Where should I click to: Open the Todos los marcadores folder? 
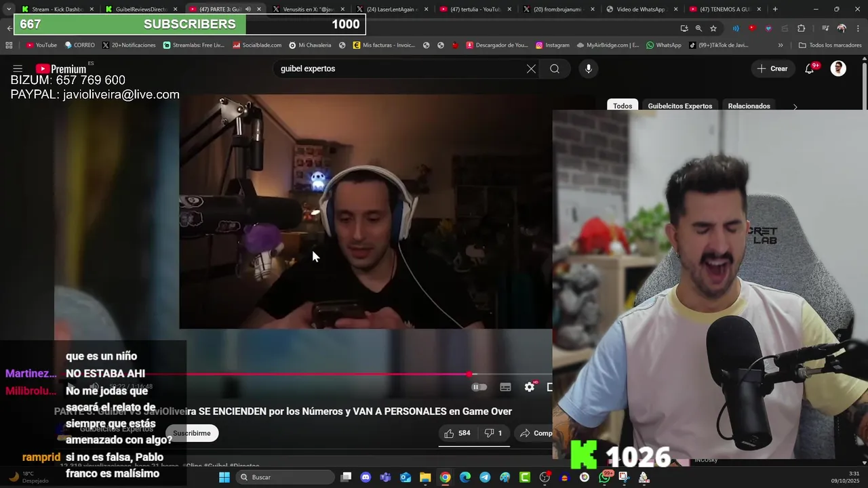pyautogui.click(x=830, y=45)
